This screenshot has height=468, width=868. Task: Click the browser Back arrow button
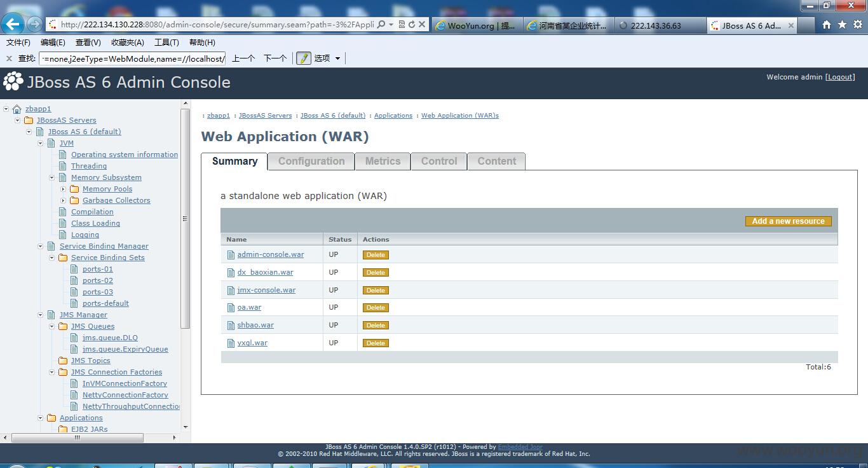coord(13,24)
